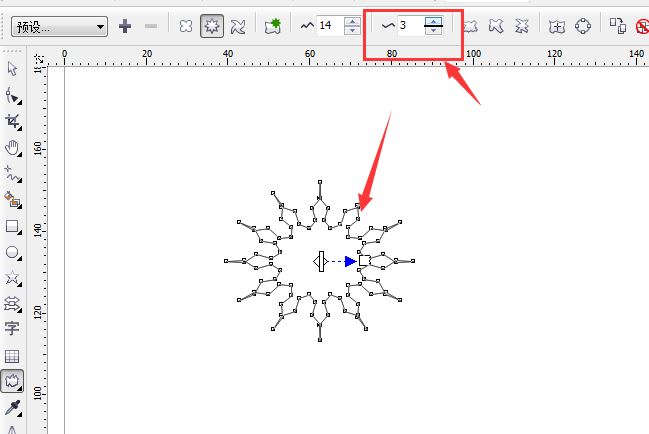Click the Clear Distortion button

(641, 26)
